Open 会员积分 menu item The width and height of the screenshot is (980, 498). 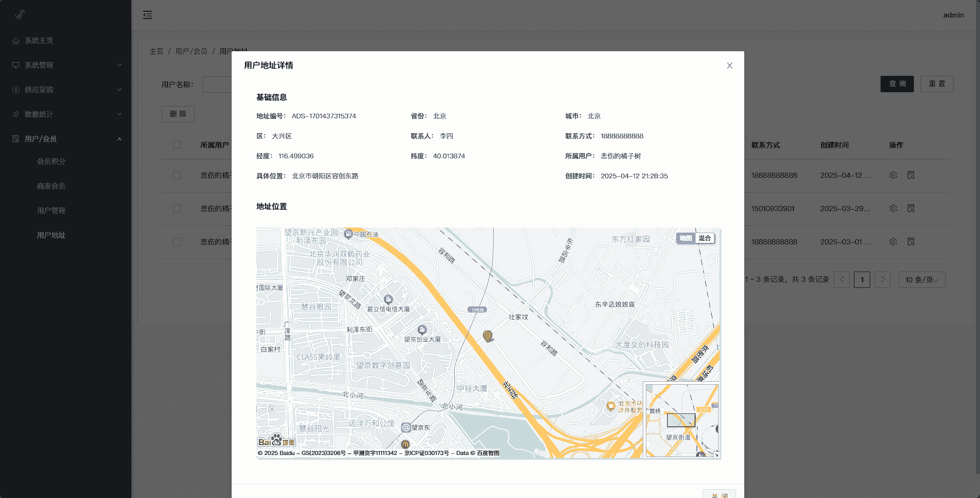(x=51, y=161)
